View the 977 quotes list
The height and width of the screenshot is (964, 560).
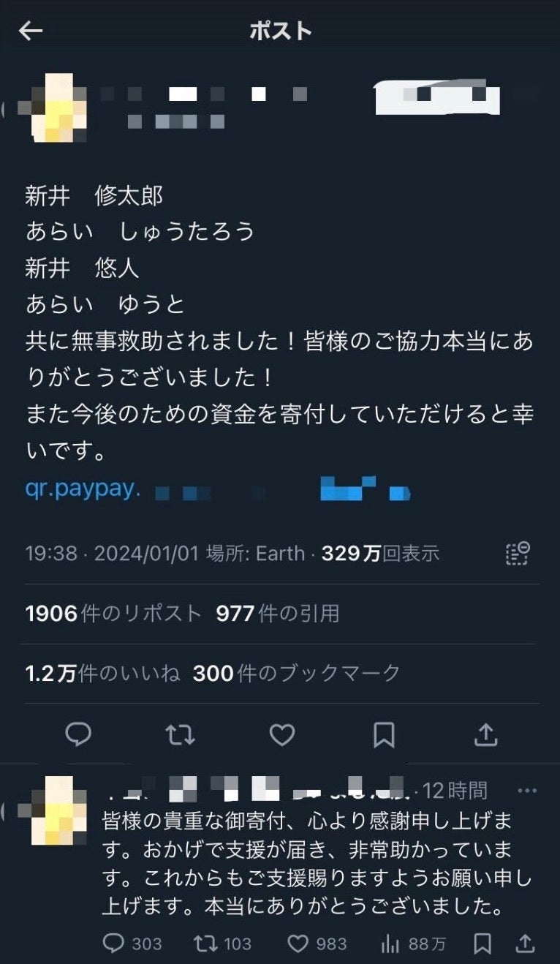tap(278, 614)
